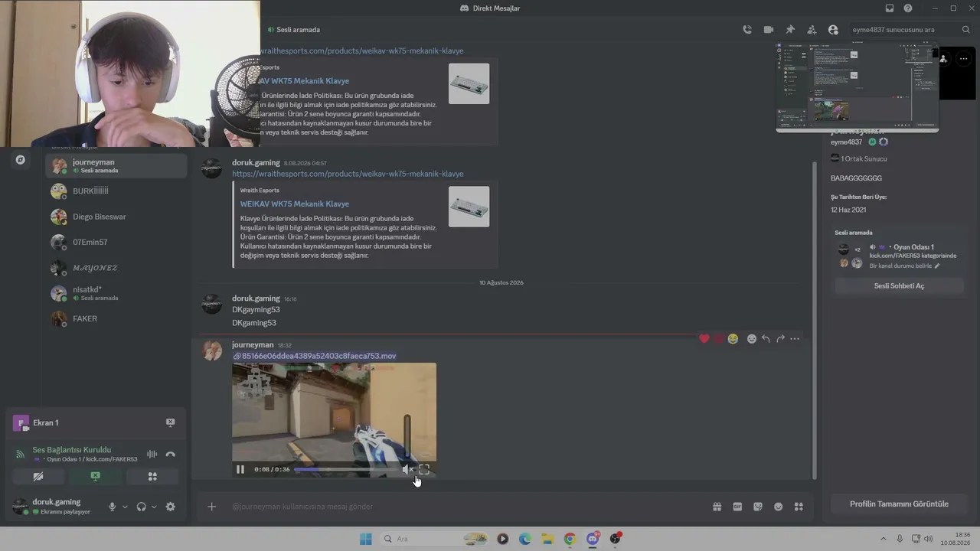980x551 pixels.
Task: Open Chrome from the taskbar
Action: click(570, 539)
